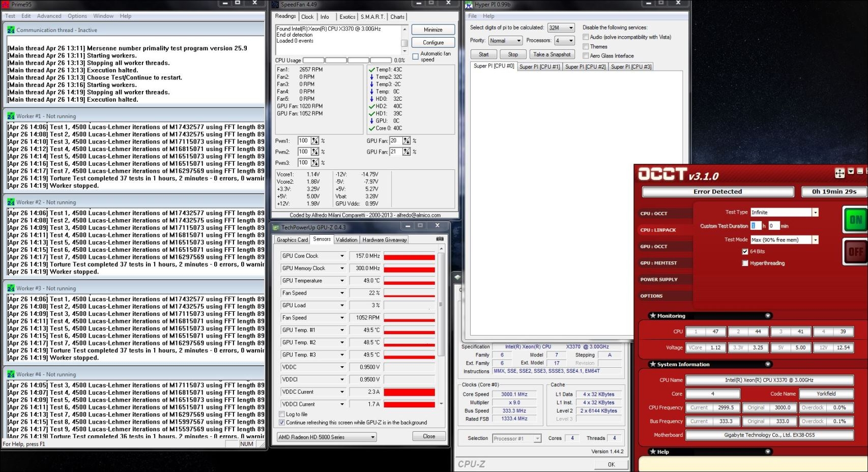This screenshot has width=868, height=472.
Task: Open the AMD Radeon HD 5800 Series selector
Action: [x=327, y=437]
